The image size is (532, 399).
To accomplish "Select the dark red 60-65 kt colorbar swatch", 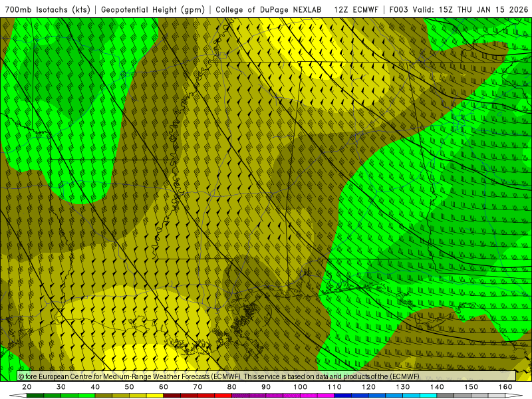I will (x=172, y=396).
